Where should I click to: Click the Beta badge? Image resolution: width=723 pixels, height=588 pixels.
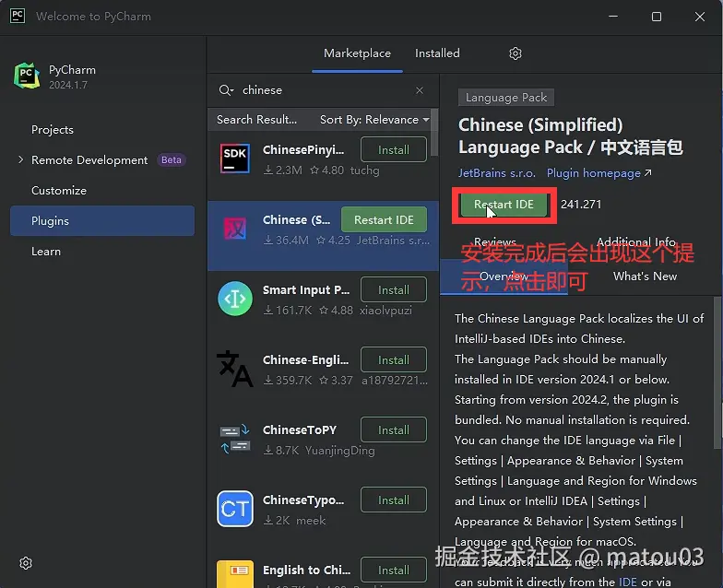[x=172, y=160]
